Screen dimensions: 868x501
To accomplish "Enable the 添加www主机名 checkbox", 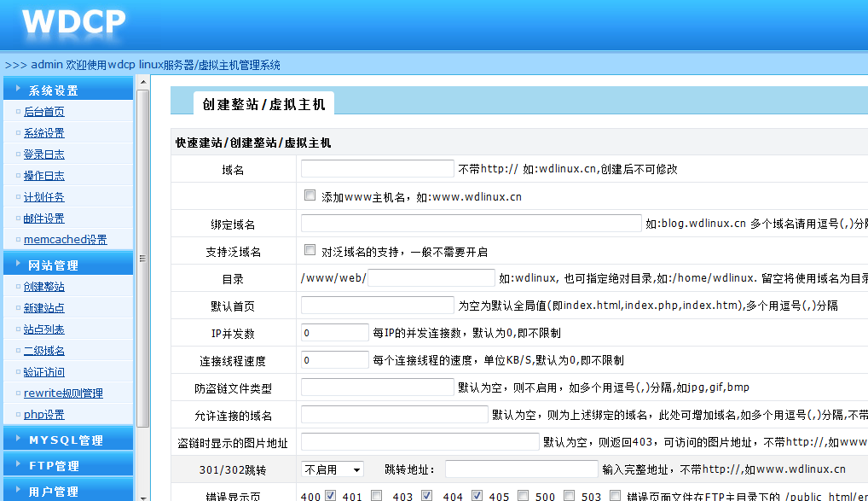I will coord(310,195).
